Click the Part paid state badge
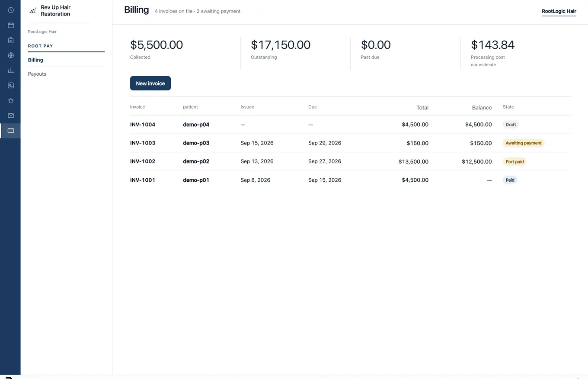The width and height of the screenshot is (588, 379). pos(514,162)
